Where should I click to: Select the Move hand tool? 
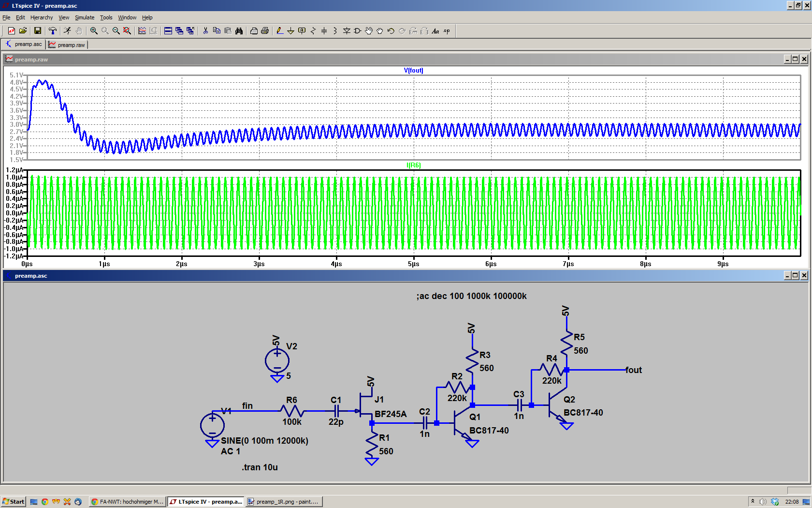369,31
